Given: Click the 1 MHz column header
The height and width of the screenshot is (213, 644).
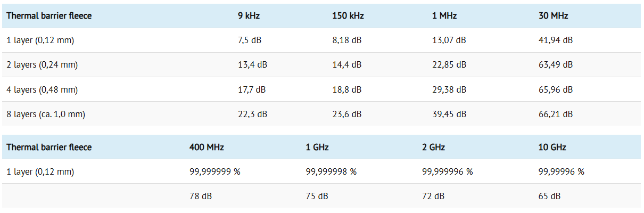Looking at the screenshot, I should coord(444,16).
